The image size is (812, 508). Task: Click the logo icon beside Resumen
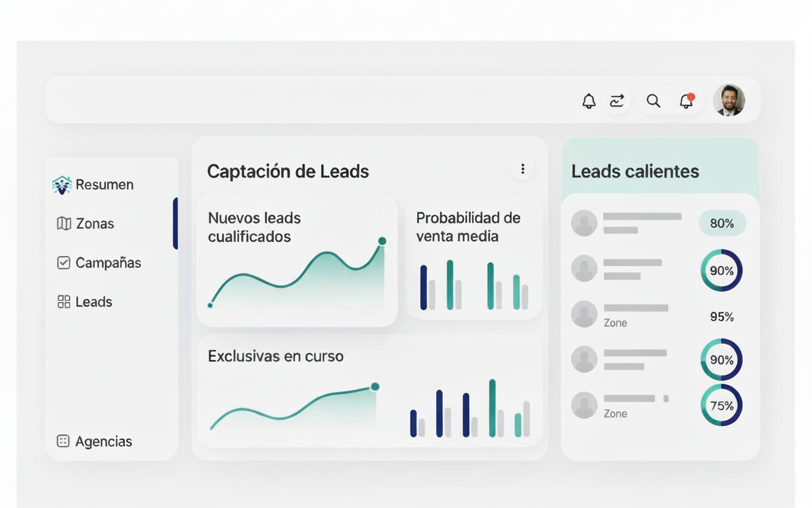pos(62,185)
